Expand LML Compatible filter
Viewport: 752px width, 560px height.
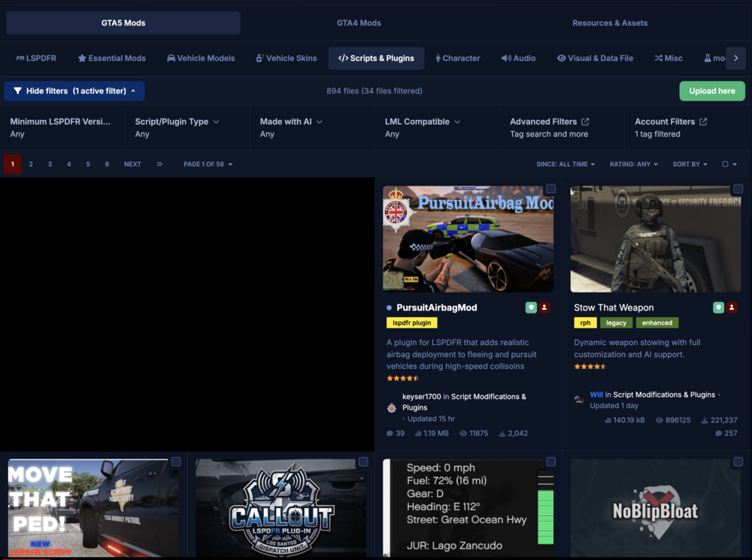(437, 128)
